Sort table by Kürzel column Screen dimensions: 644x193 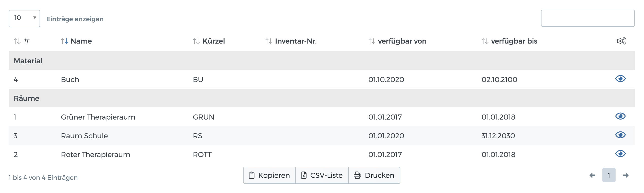point(209,41)
